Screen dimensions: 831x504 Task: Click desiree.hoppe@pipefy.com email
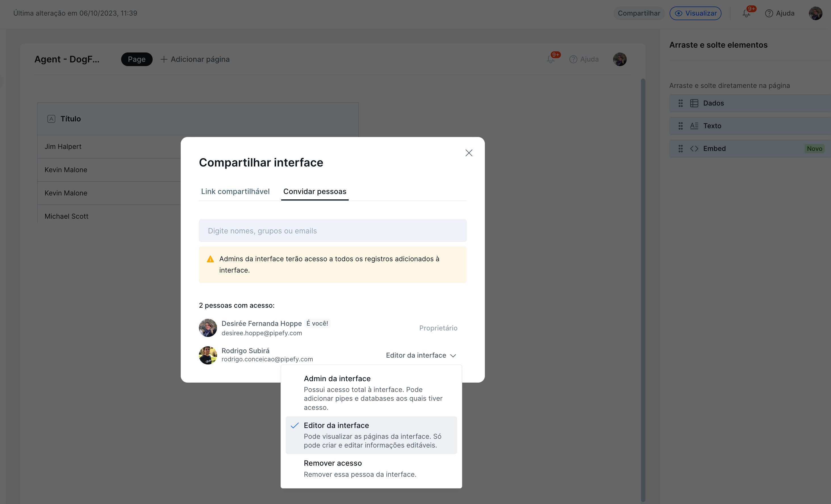coord(262,333)
